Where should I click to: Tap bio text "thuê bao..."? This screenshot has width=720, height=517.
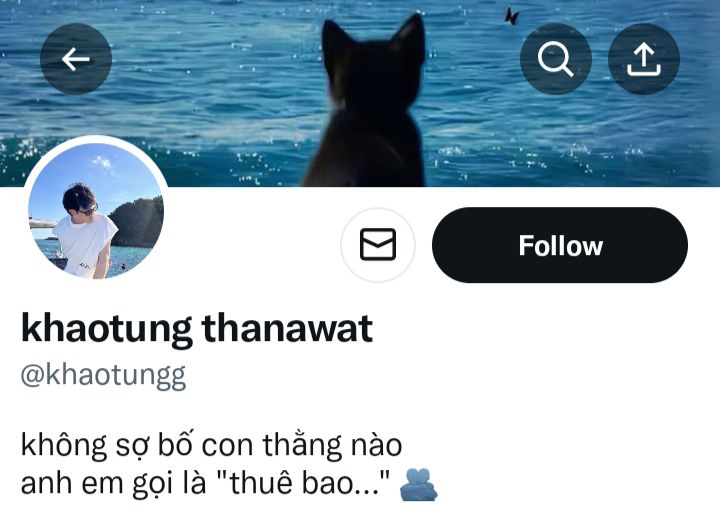tap(306, 483)
